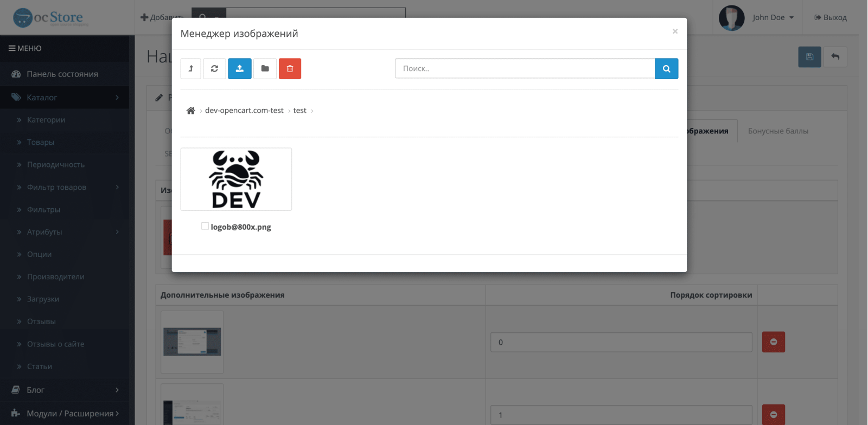Run the image search with the magnifier button
The width and height of the screenshot is (868, 425).
[x=667, y=69]
